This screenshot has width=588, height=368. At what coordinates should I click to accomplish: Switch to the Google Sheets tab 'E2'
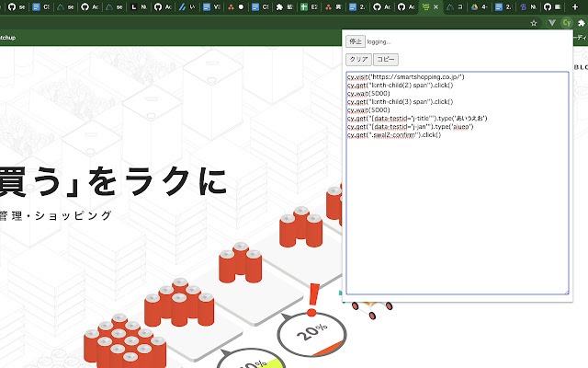pyautogui.click(x=309, y=6)
